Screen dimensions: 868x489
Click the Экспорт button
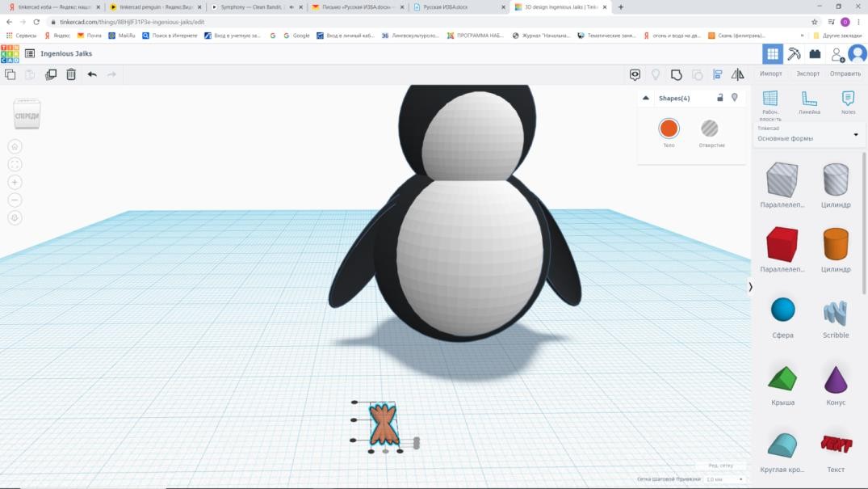click(807, 74)
